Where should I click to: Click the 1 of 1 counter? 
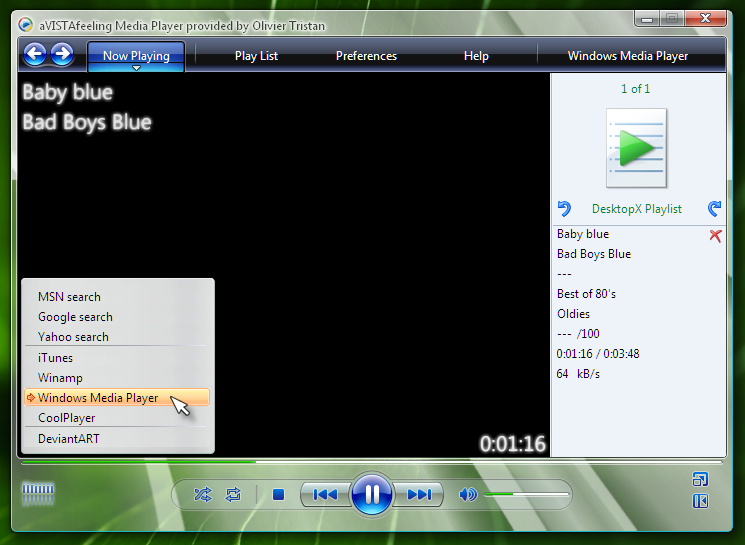[x=635, y=89]
